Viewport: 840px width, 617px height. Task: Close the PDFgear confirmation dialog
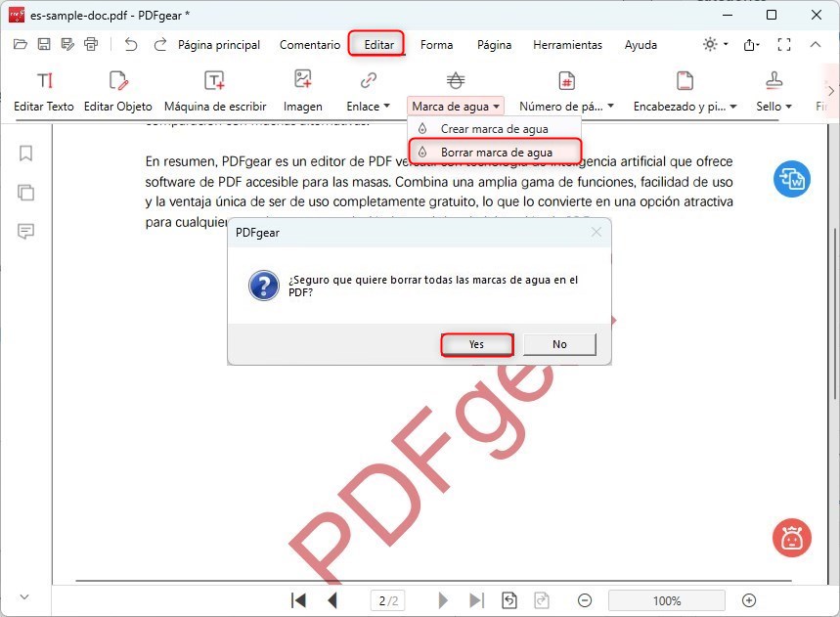(597, 232)
